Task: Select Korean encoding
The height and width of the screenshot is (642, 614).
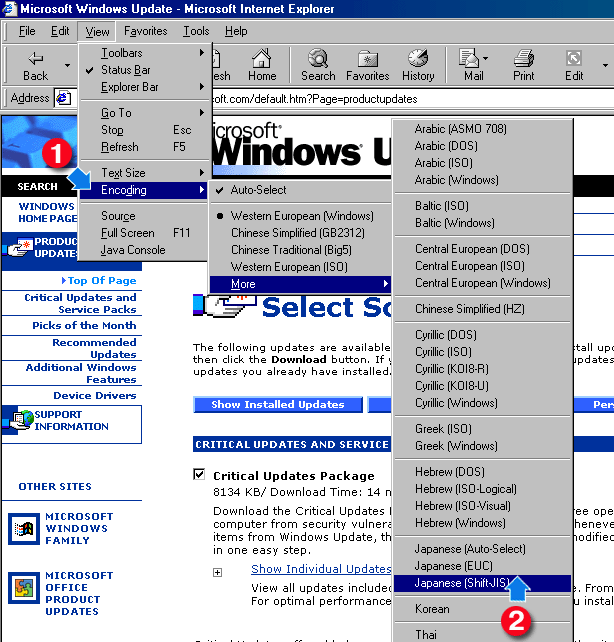Action: (483, 609)
